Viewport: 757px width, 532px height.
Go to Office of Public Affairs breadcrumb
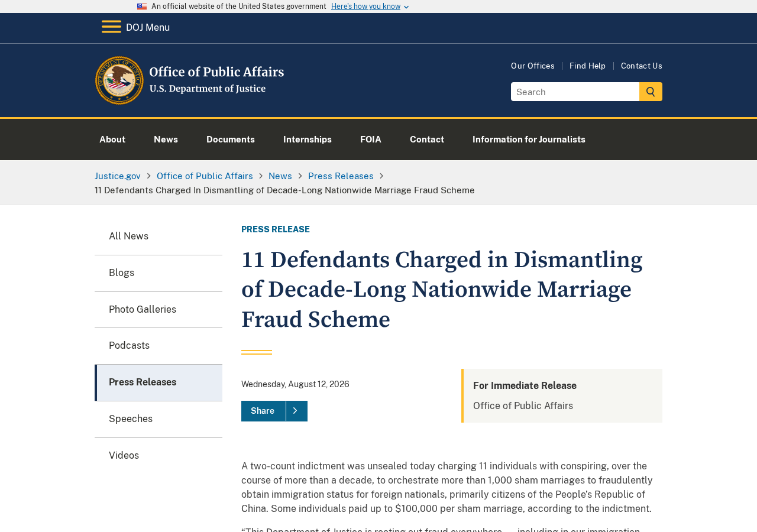[205, 176]
